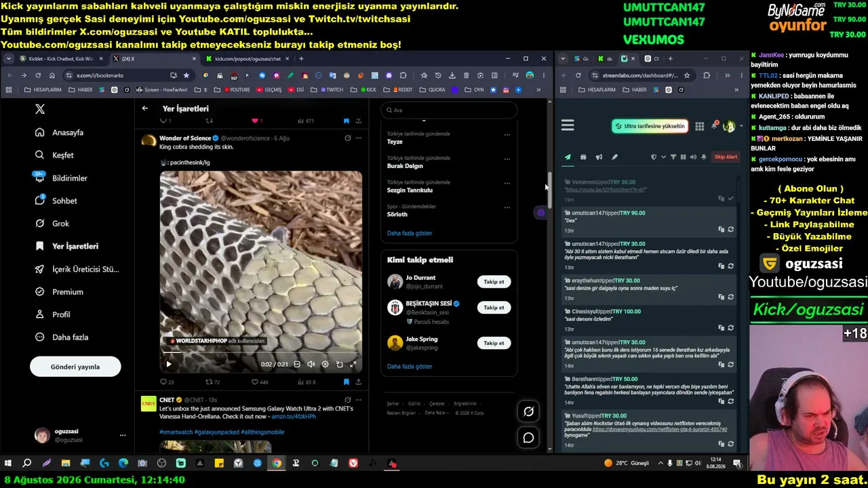The image size is (868, 488).
Task: Open Bildirimler in X sidebar
Action: point(62,178)
